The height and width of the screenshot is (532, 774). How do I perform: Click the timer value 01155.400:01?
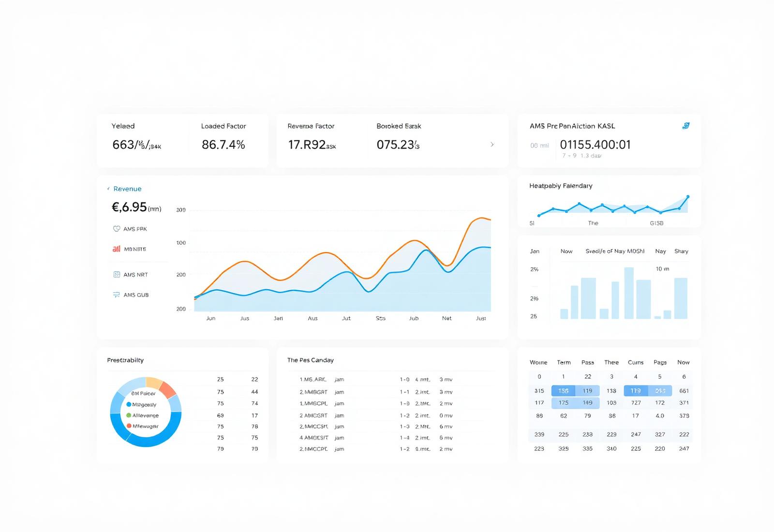pyautogui.click(x=595, y=145)
